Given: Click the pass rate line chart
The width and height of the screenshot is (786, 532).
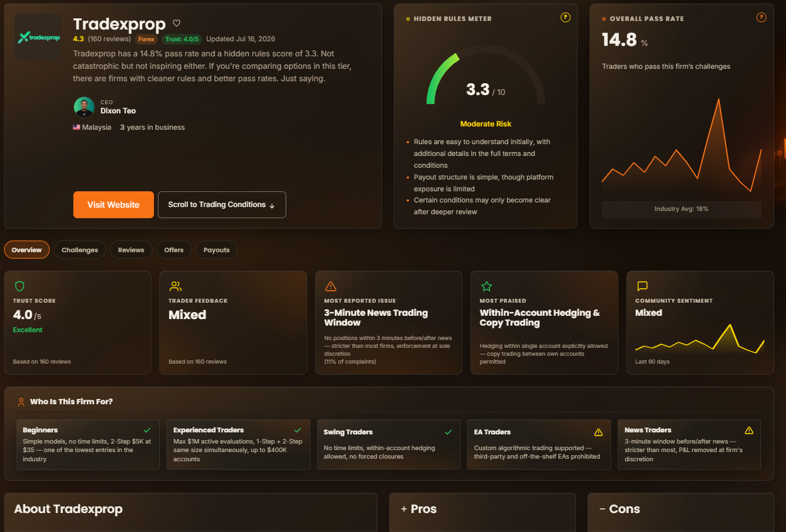Looking at the screenshot, I should (682, 145).
